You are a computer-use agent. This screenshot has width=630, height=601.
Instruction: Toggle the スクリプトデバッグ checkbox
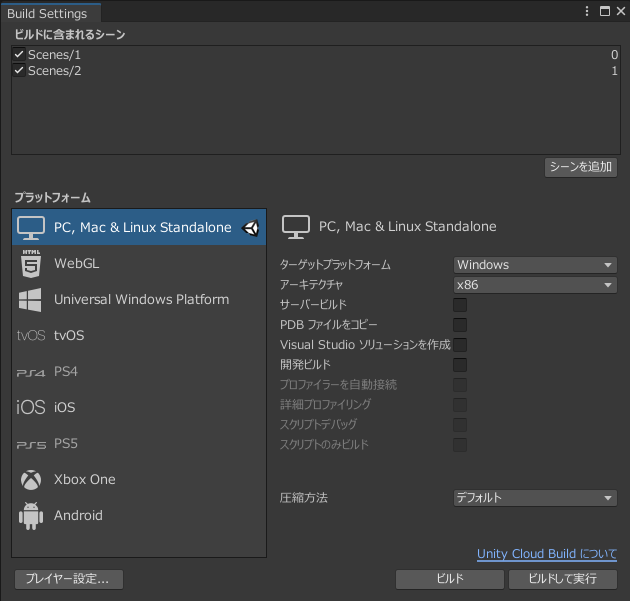tap(460, 425)
